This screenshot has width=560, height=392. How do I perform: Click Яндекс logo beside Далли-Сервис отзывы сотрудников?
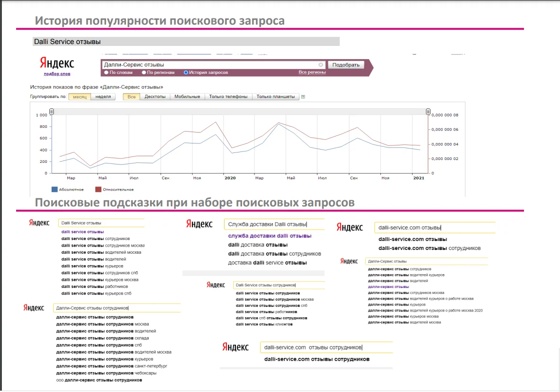34,308
